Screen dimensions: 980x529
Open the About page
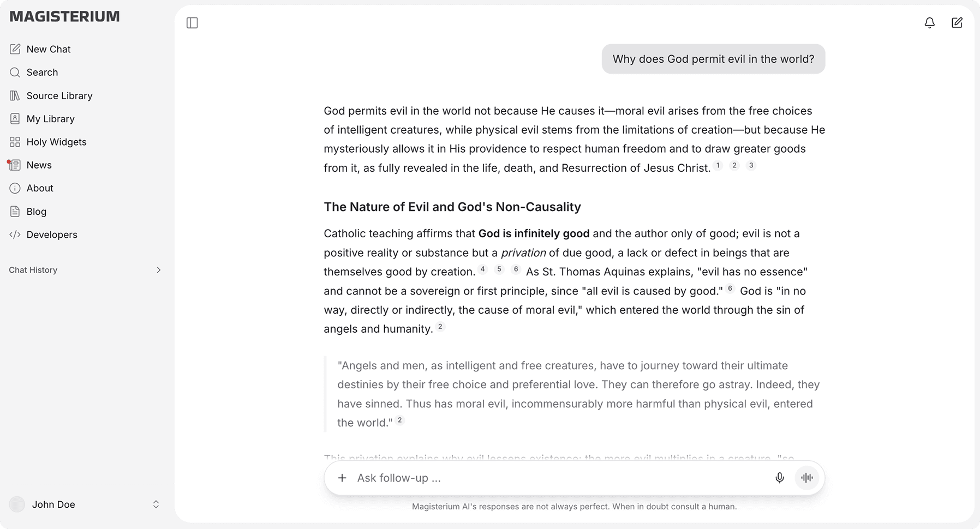pyautogui.click(x=40, y=188)
